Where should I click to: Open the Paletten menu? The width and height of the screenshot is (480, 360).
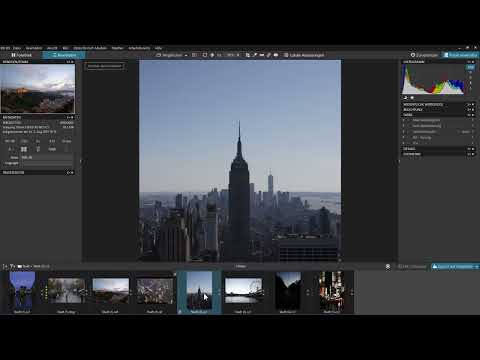pyautogui.click(x=117, y=48)
